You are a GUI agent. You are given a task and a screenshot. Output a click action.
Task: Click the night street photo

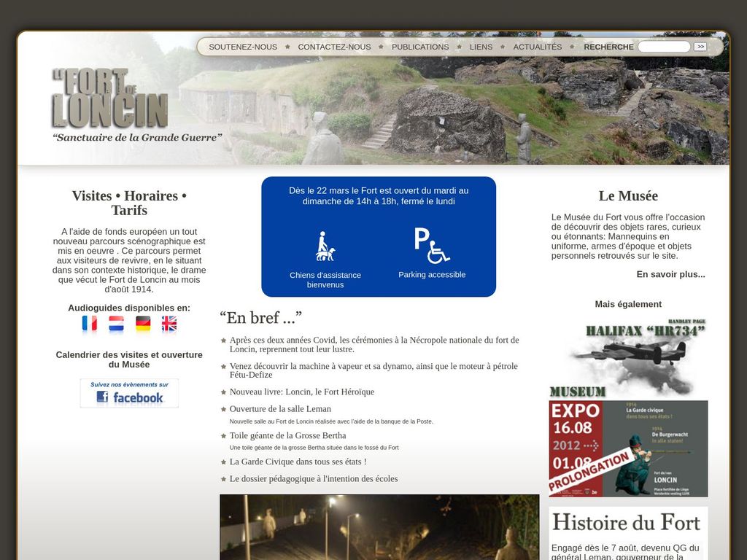point(379,527)
